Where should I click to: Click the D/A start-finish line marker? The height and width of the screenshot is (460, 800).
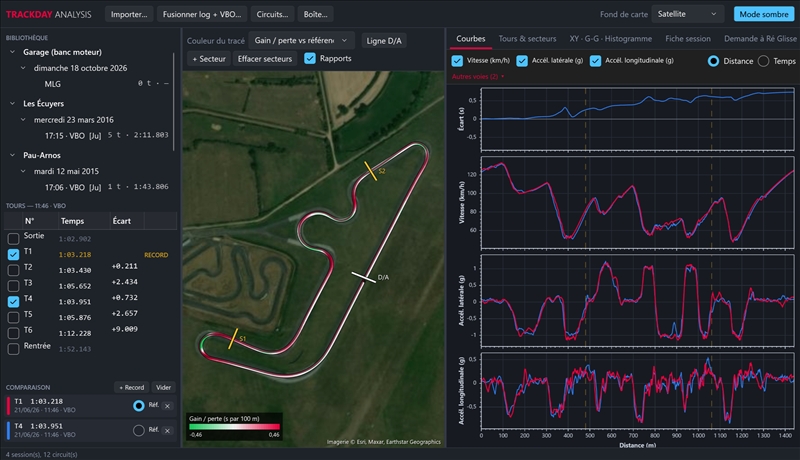[x=364, y=277]
